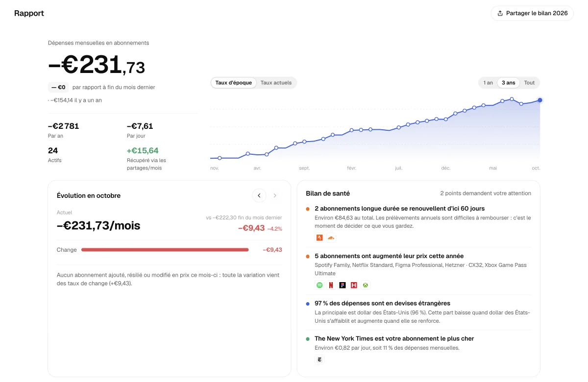Screen dimensions: 588x382
Task: Click "2 points demandent votre attention"
Action: [x=486, y=193]
